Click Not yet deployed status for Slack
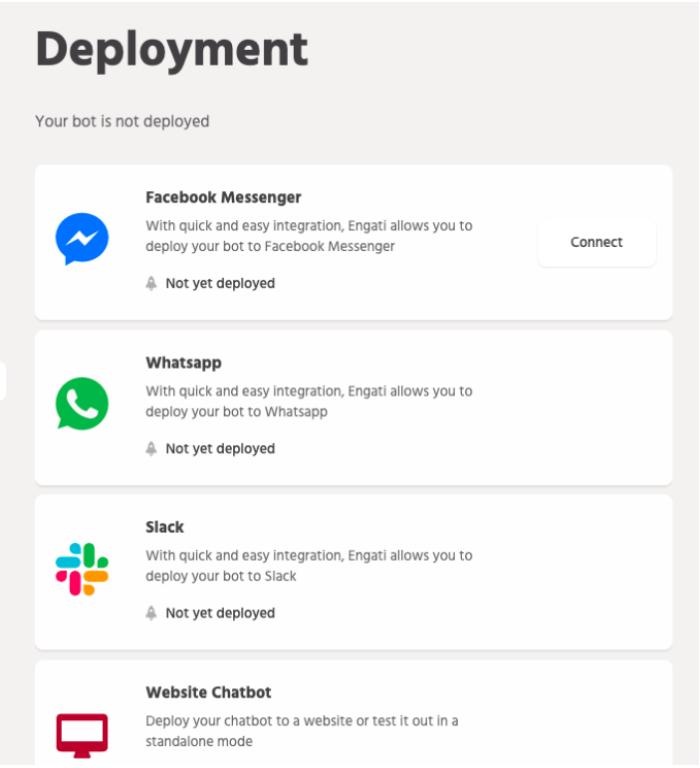The height and width of the screenshot is (768, 700). coord(220,614)
